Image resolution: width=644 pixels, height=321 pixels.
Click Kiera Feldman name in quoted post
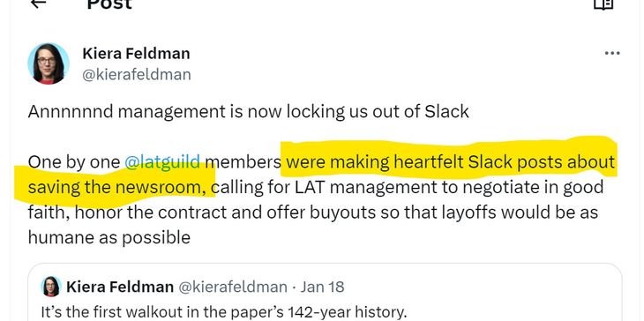120,287
